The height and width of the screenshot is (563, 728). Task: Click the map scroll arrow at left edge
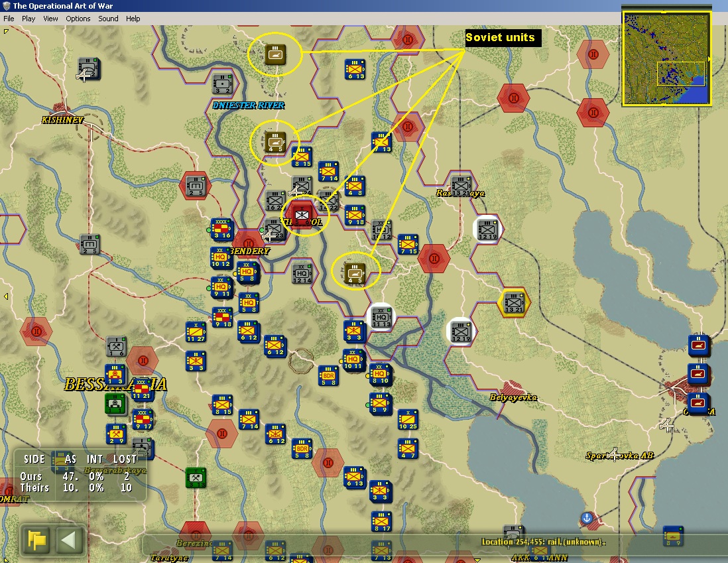coord(5,296)
